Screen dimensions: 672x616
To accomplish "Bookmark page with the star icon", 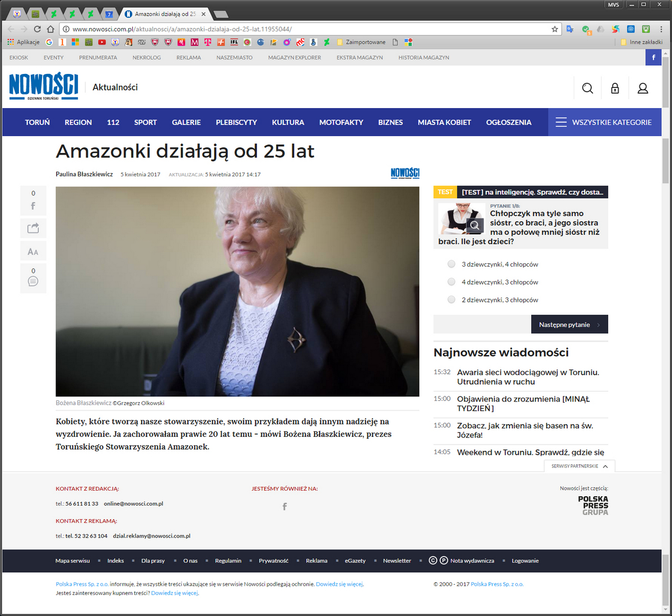I will tap(555, 29).
